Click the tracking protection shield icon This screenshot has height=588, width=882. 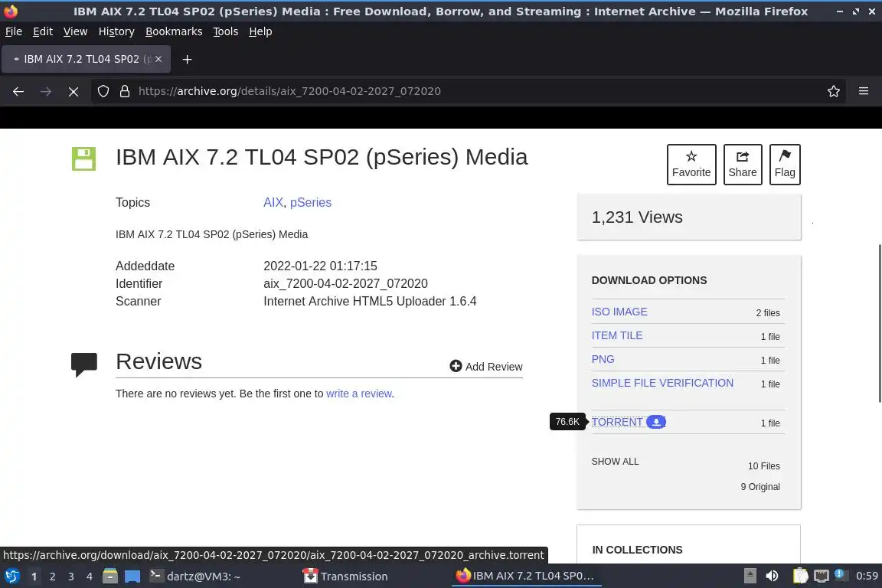click(103, 91)
